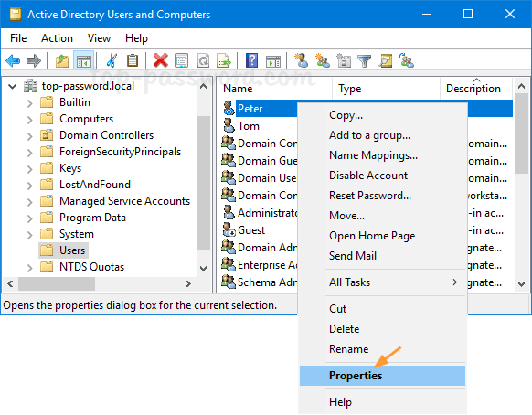Collapse the top-password.local tree node
Screen dimensions: 532x415
tap(12, 86)
